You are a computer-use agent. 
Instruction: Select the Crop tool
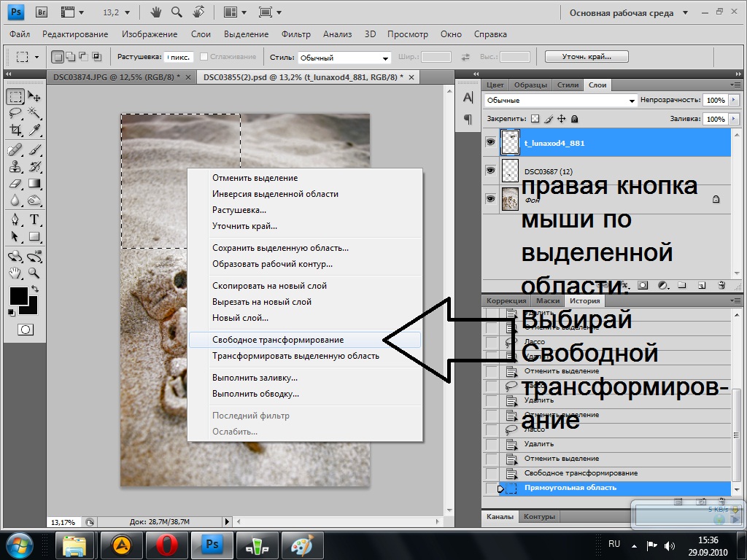click(15, 130)
